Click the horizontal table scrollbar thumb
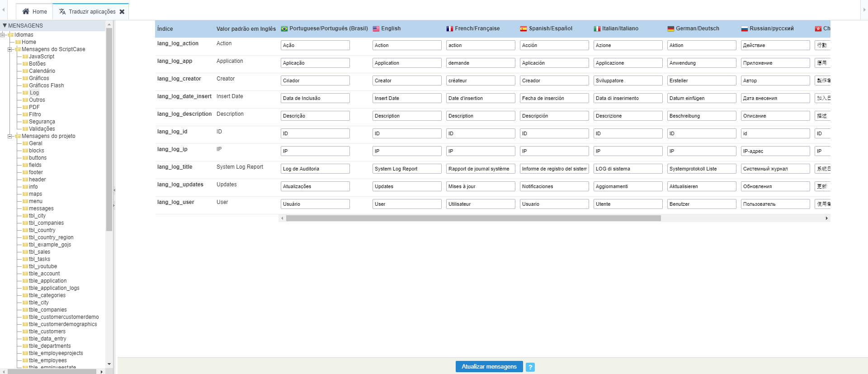 point(473,218)
